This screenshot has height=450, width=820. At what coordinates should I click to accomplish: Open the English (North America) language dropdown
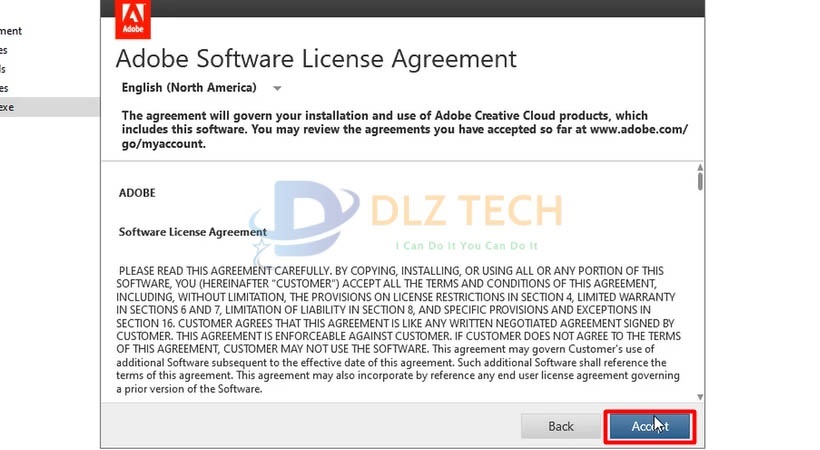pyautogui.click(x=190, y=88)
